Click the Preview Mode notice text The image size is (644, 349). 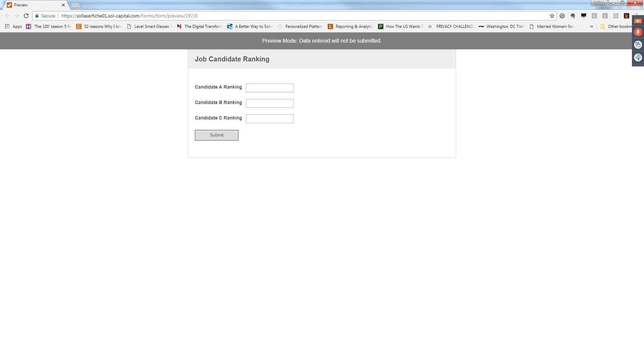322,41
